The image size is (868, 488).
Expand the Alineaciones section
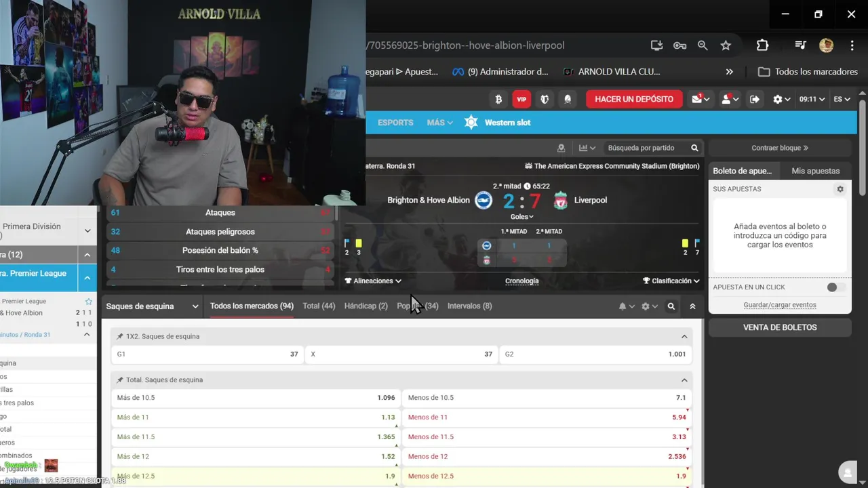click(x=373, y=281)
